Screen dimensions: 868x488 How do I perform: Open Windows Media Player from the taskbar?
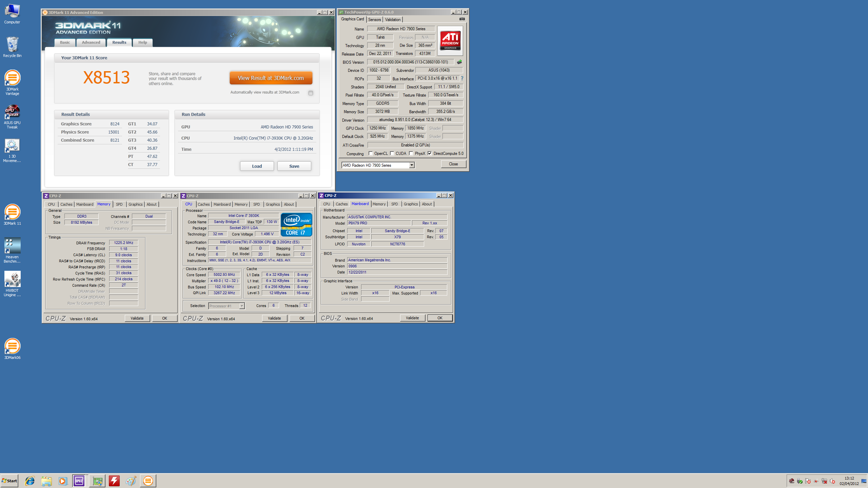[x=63, y=481]
